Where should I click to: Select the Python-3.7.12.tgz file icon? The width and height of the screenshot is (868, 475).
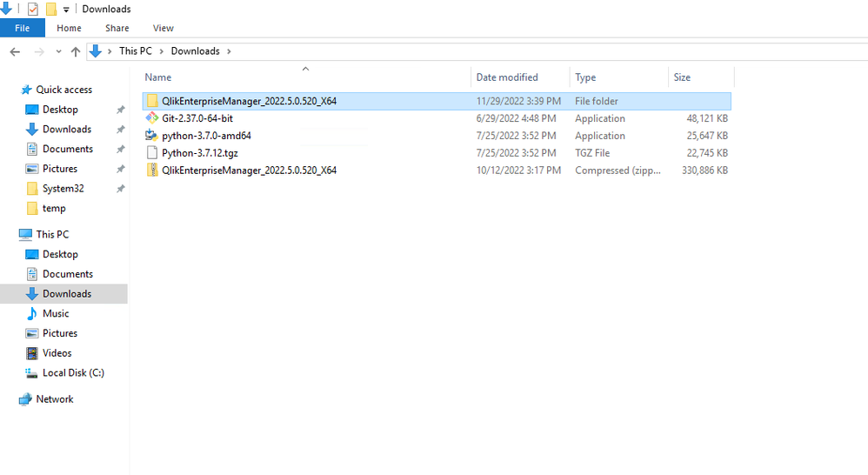tap(152, 153)
